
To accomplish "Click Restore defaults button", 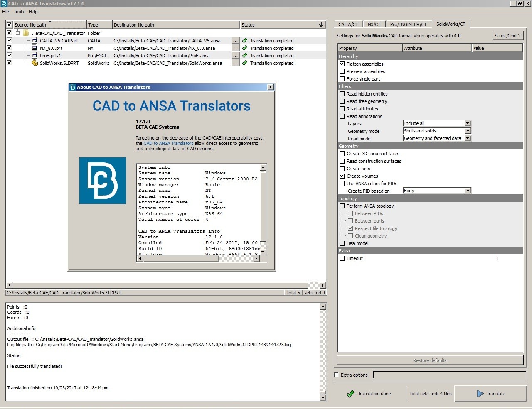I will (x=430, y=360).
